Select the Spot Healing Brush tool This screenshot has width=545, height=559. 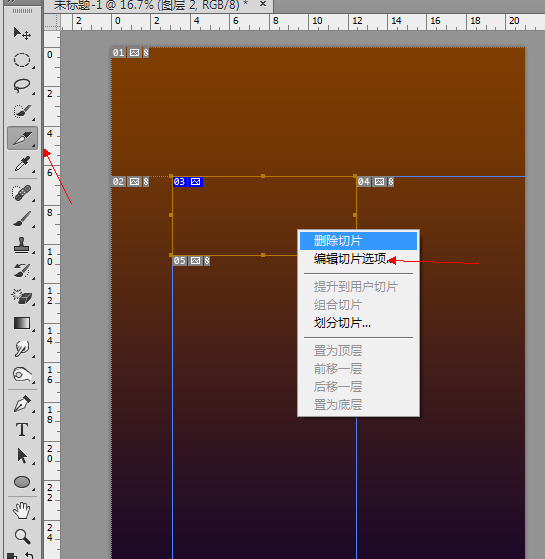(x=22, y=193)
